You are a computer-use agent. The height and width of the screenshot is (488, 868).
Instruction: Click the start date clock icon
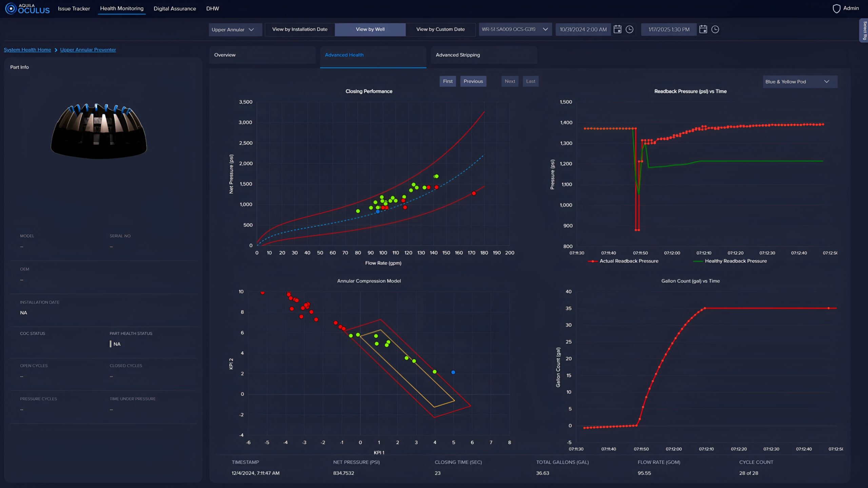point(629,29)
